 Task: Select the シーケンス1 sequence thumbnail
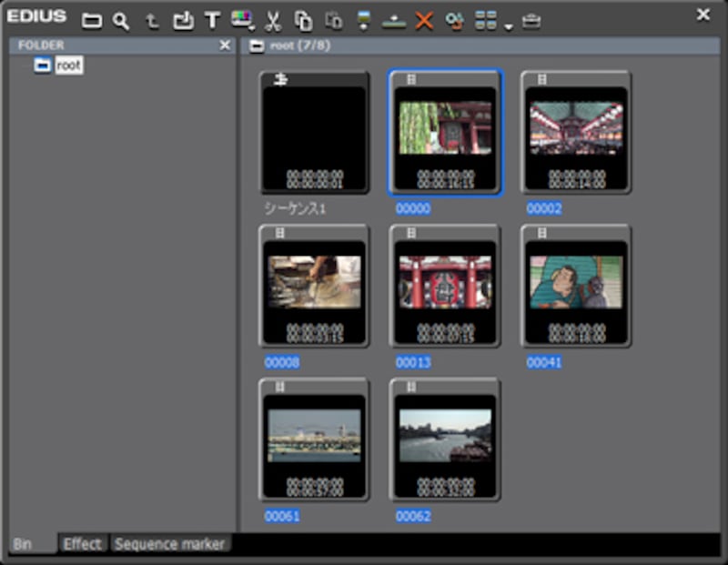coord(314,133)
